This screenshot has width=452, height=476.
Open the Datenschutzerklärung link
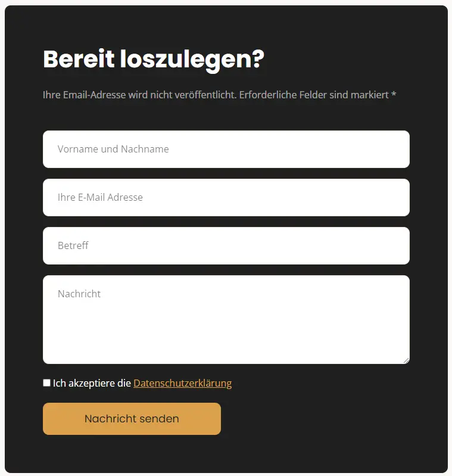point(182,383)
